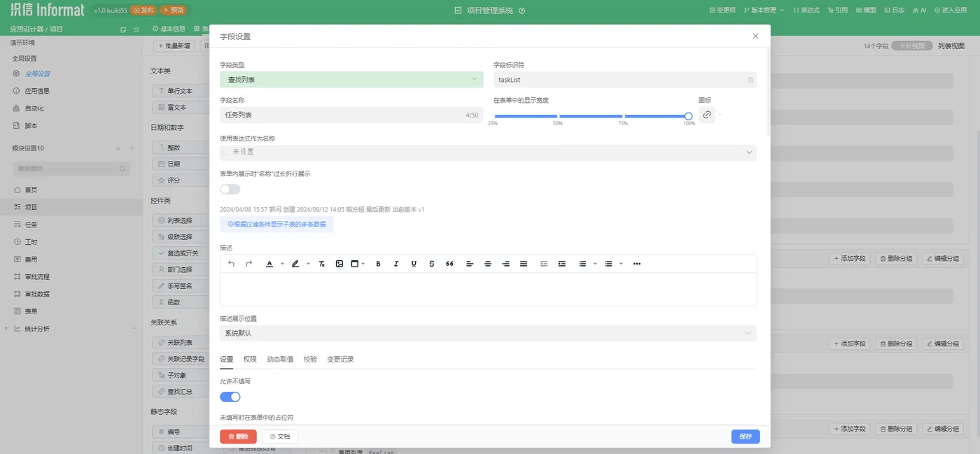Insert image into description editor

(339, 264)
